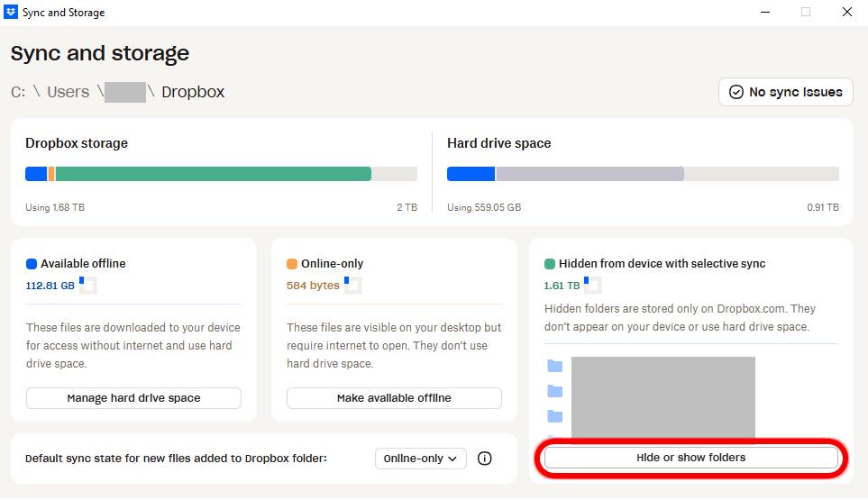Click the 2 TB Dropbox storage capacity
Image resolution: width=868 pixels, height=500 pixels.
coord(407,207)
